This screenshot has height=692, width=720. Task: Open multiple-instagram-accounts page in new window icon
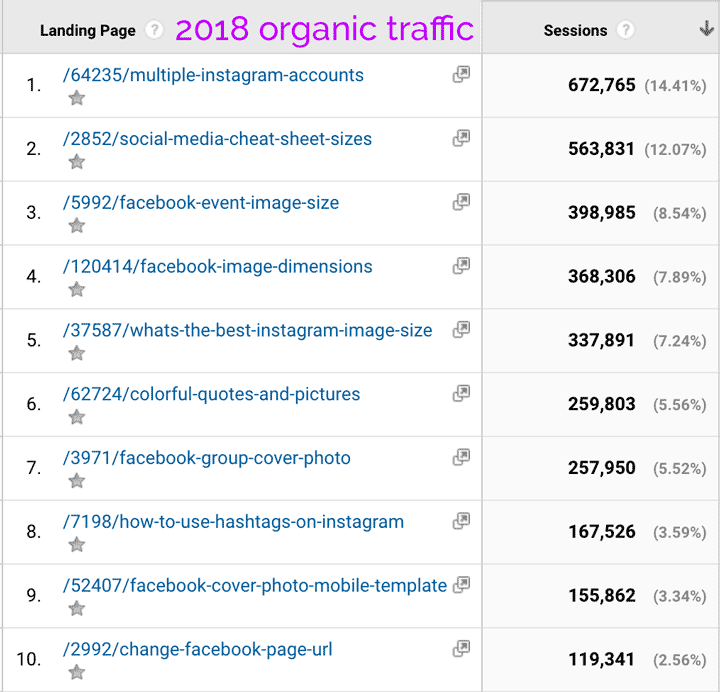click(461, 74)
